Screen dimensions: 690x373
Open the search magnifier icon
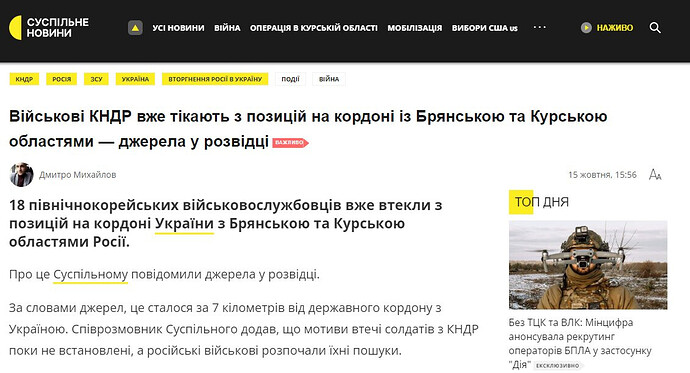point(655,28)
